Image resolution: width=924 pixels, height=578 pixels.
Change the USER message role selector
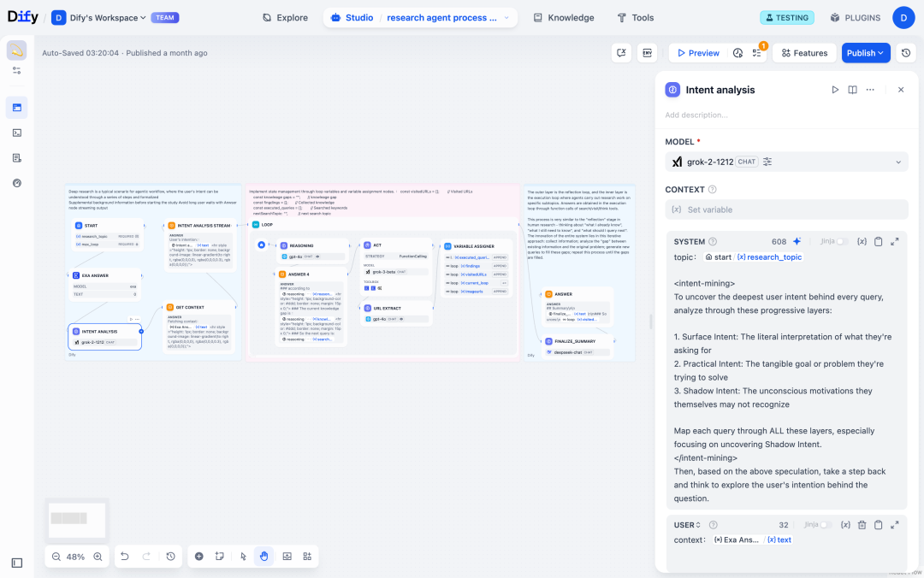(687, 525)
